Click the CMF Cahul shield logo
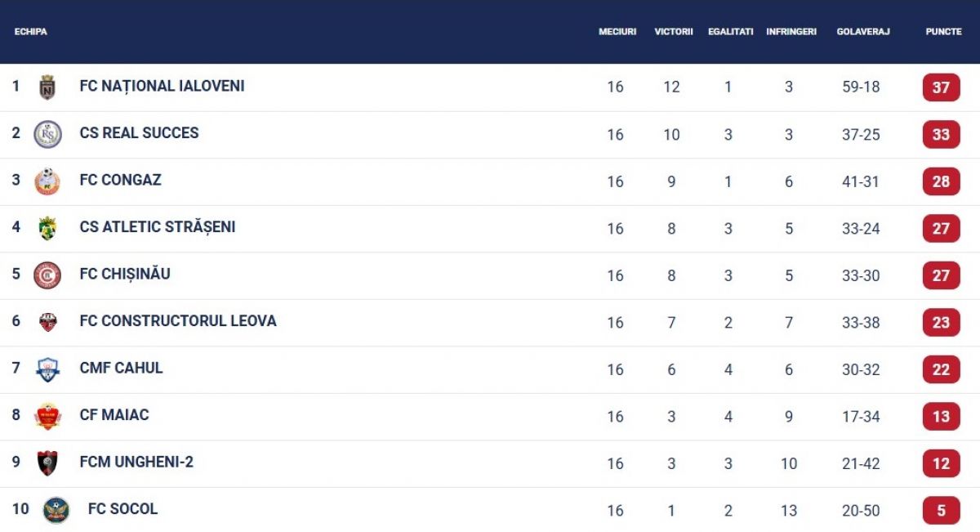The height and width of the screenshot is (532, 980). [47, 369]
